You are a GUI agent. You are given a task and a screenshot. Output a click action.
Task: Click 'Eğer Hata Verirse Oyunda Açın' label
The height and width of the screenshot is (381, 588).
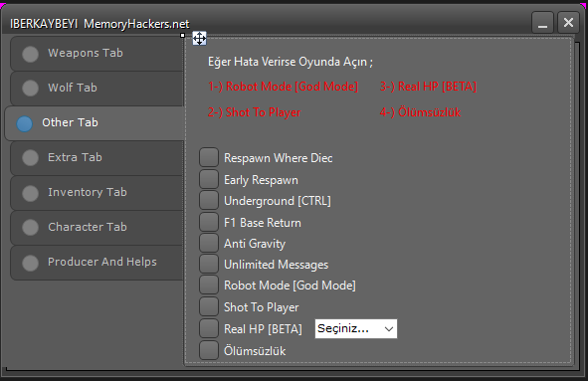click(291, 62)
